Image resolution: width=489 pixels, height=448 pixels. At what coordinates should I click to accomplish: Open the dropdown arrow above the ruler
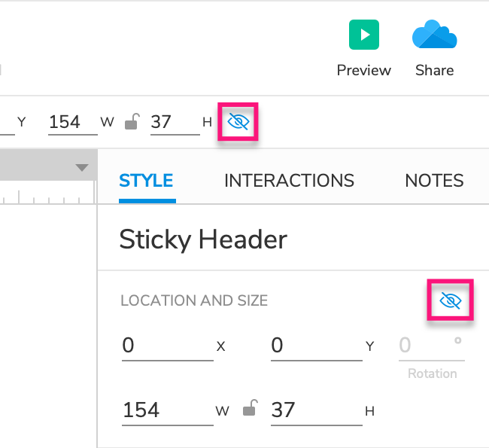[x=82, y=168]
